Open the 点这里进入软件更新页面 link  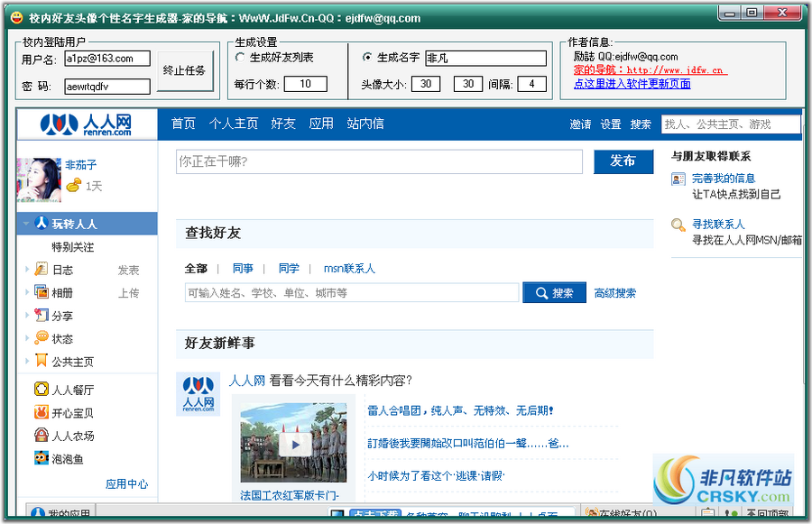pyautogui.click(x=632, y=84)
